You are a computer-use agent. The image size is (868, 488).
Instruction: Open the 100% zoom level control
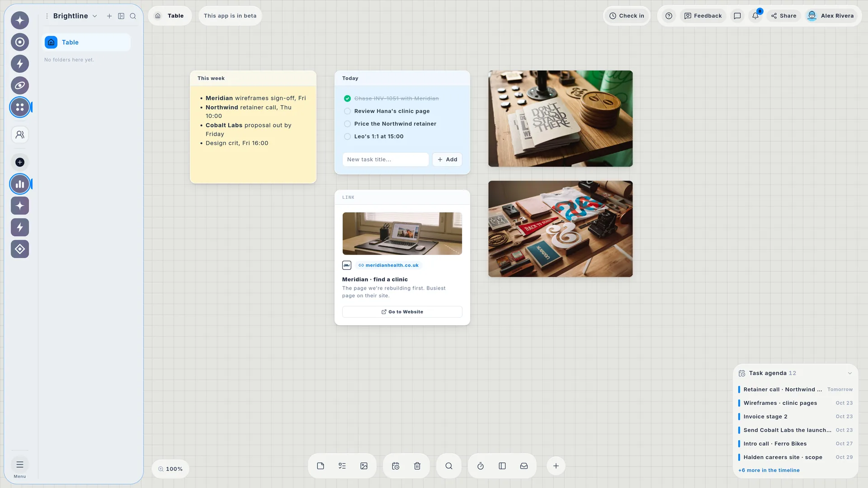click(170, 469)
